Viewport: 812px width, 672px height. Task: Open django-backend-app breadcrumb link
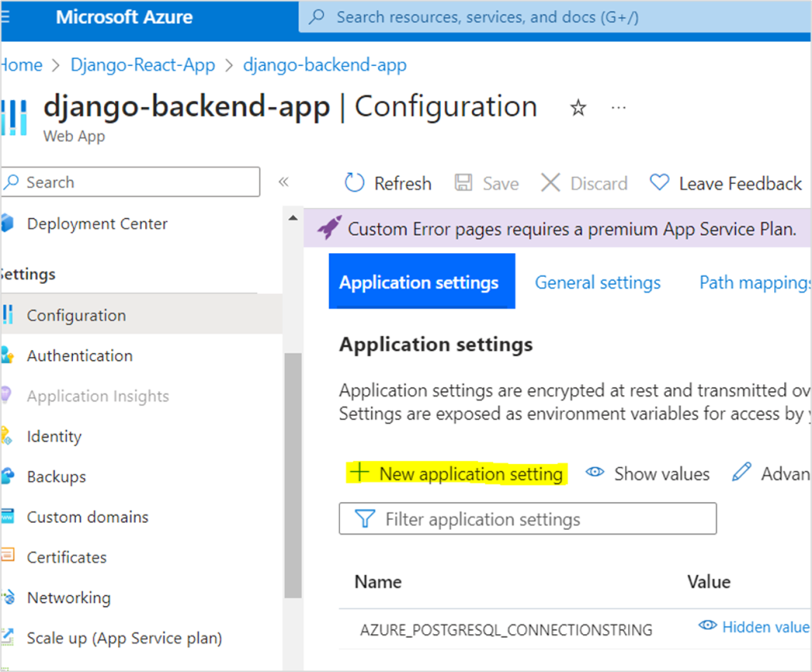[x=324, y=65]
